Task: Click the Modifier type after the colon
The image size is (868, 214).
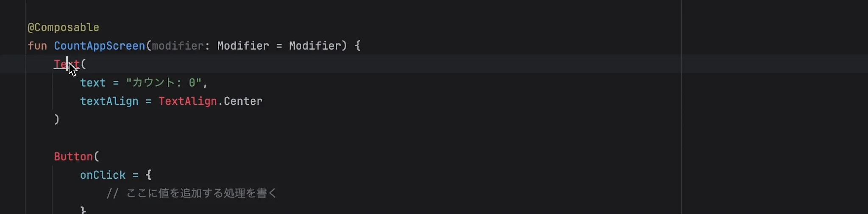Action: point(243,46)
